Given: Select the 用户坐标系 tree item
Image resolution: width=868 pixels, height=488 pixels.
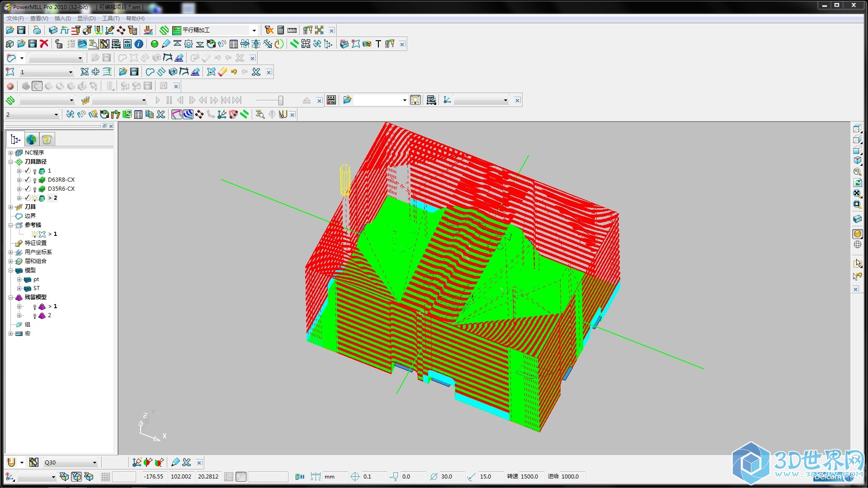Looking at the screenshot, I should [38, 252].
